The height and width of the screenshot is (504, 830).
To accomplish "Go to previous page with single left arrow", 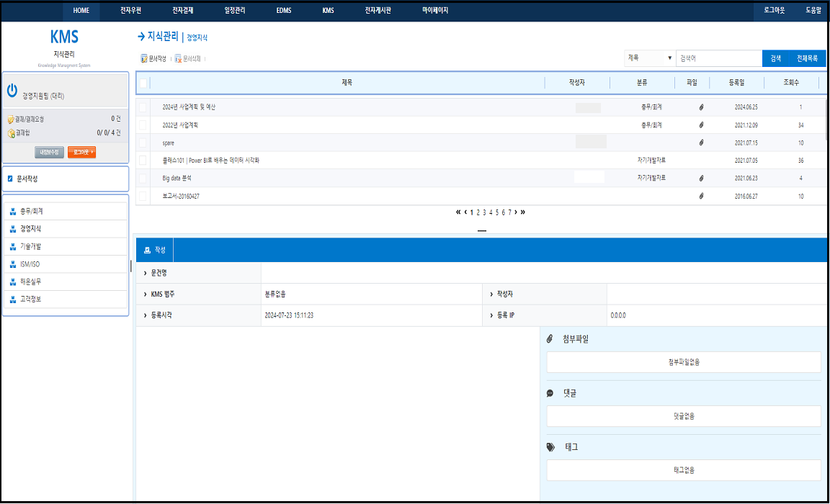I will pos(465,212).
